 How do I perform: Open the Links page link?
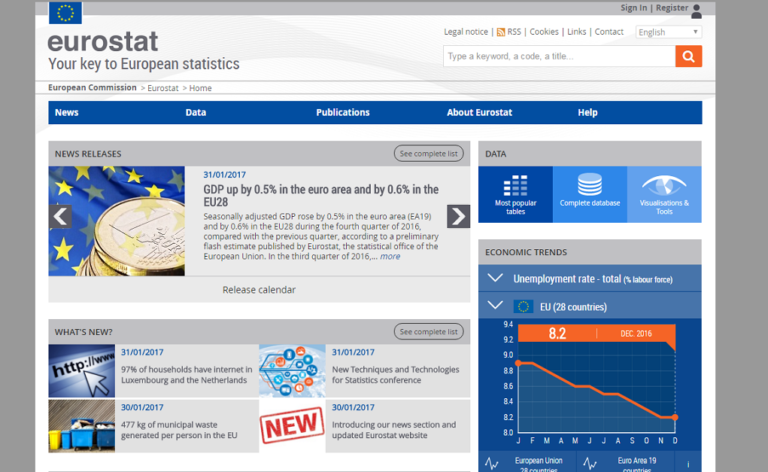tap(576, 32)
